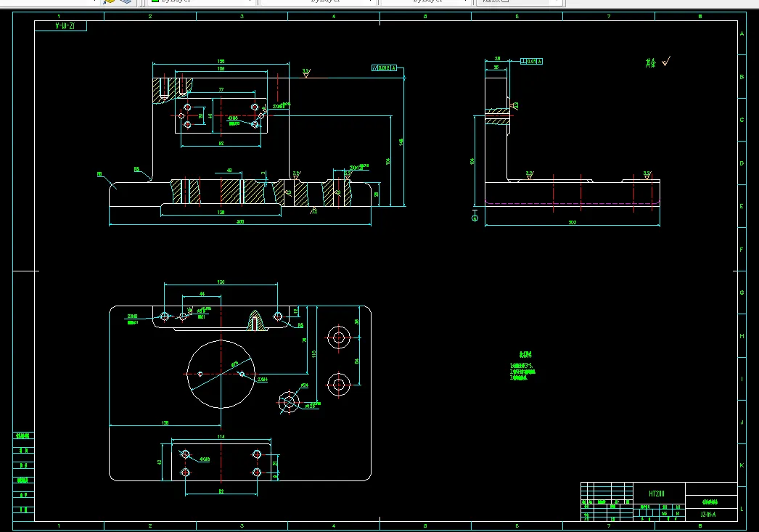Image resolution: width=759 pixels, height=532 pixels.
Task: Select the 128 dimension in plan view
Action: tap(165, 423)
